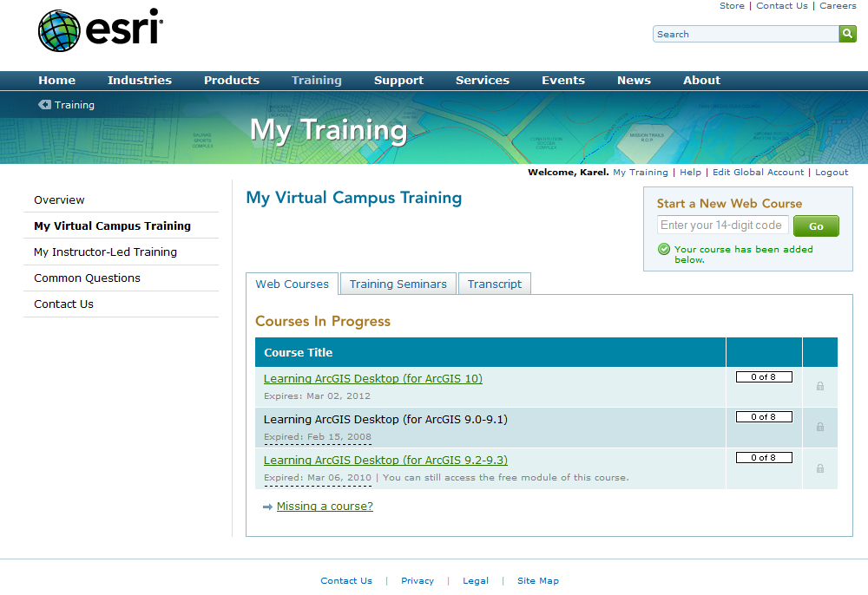Click 0 of 8 progress bar for ArcGIS 10
868x595 pixels.
764,377
